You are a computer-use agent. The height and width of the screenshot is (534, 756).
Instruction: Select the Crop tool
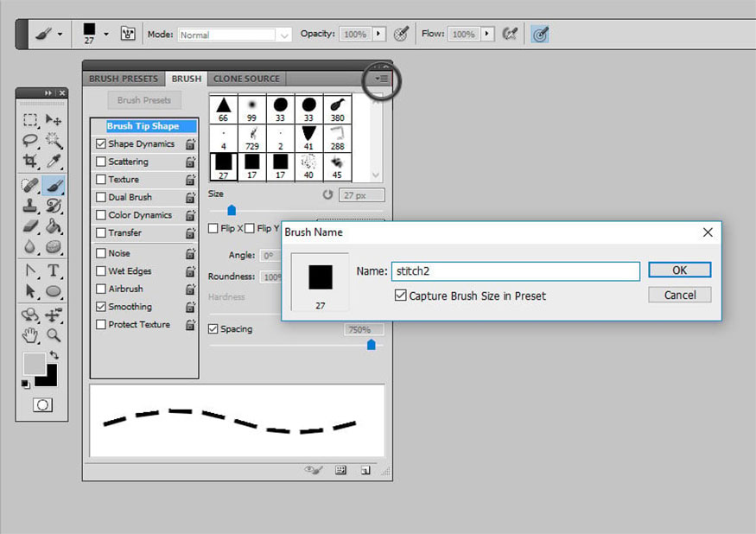(30, 162)
